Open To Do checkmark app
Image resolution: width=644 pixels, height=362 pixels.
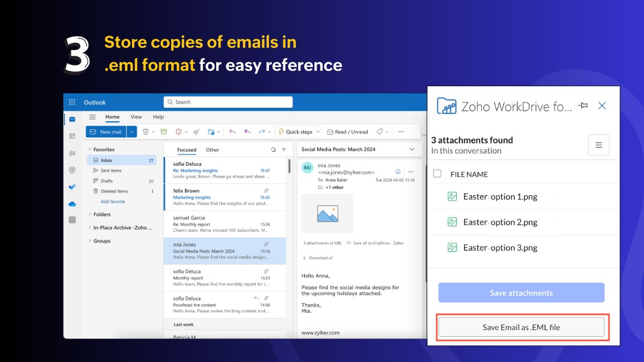72,187
